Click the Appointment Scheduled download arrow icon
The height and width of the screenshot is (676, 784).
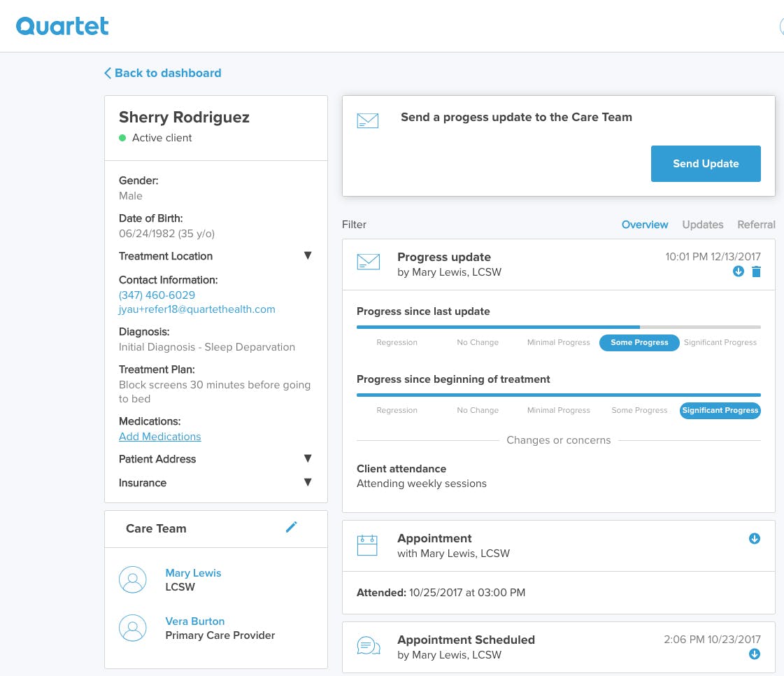(755, 654)
